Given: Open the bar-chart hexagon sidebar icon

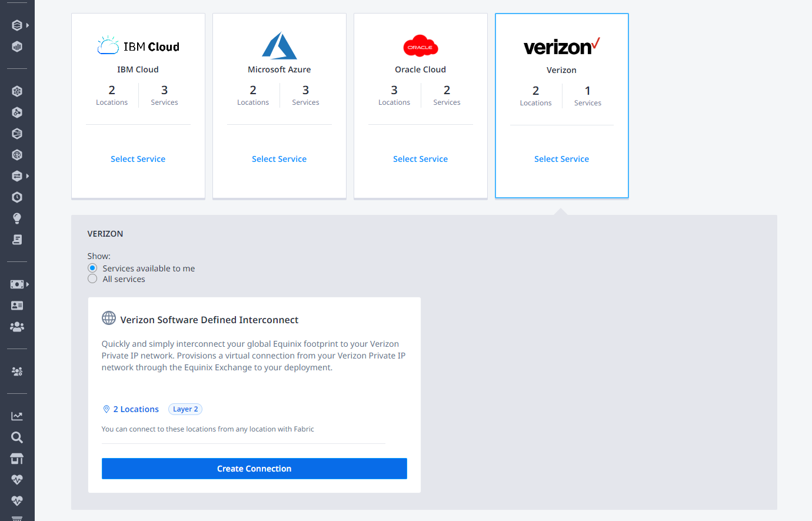Looking at the screenshot, I should (x=17, y=47).
